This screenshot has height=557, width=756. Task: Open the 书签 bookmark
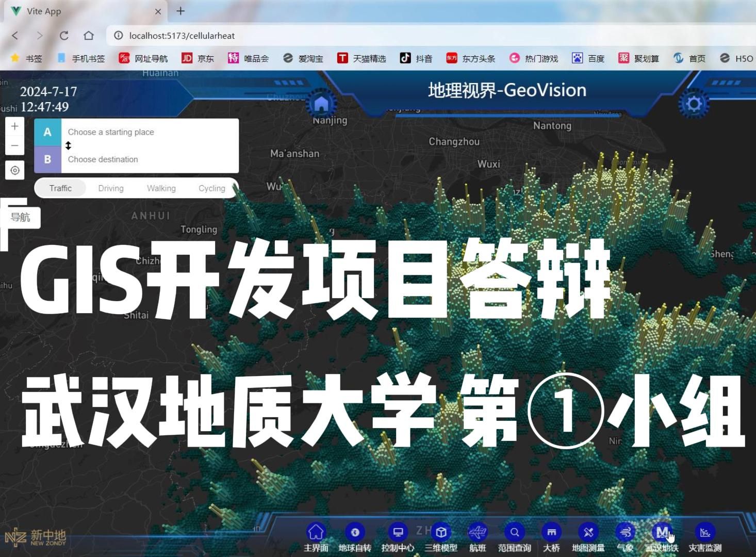coord(27,58)
